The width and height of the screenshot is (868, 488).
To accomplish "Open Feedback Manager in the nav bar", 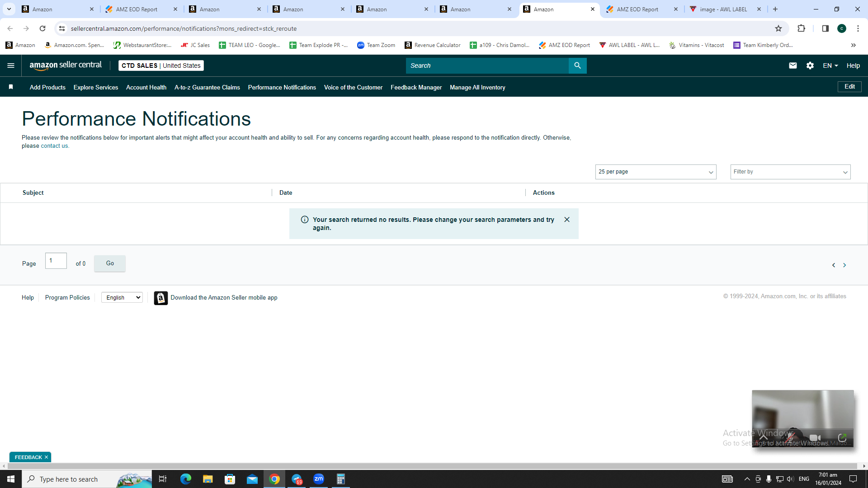I will 416,87.
